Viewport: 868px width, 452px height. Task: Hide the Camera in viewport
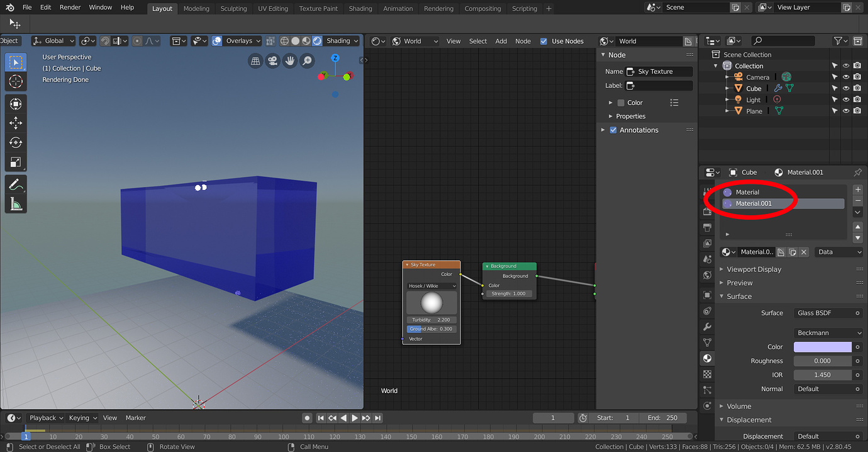click(846, 77)
